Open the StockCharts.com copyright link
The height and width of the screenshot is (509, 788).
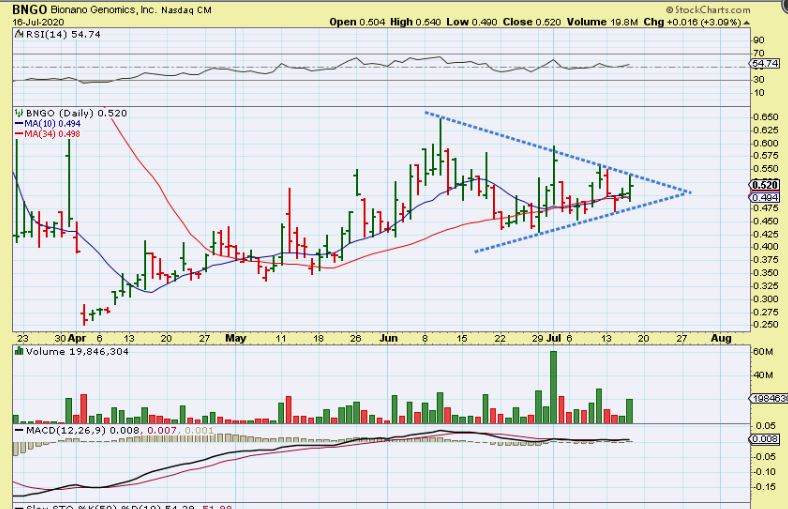[708, 10]
